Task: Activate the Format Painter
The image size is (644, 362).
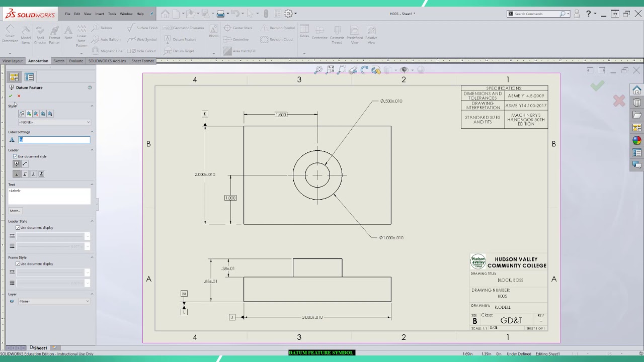Action: [x=54, y=35]
